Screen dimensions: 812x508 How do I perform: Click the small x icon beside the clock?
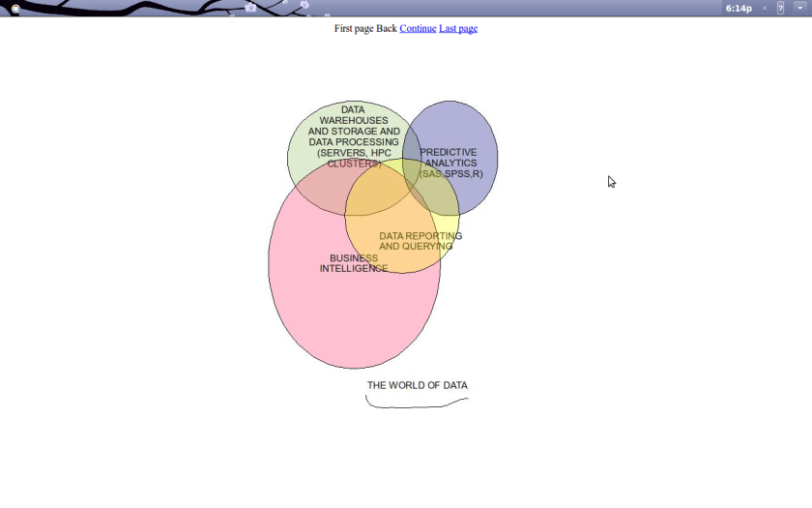765,8
